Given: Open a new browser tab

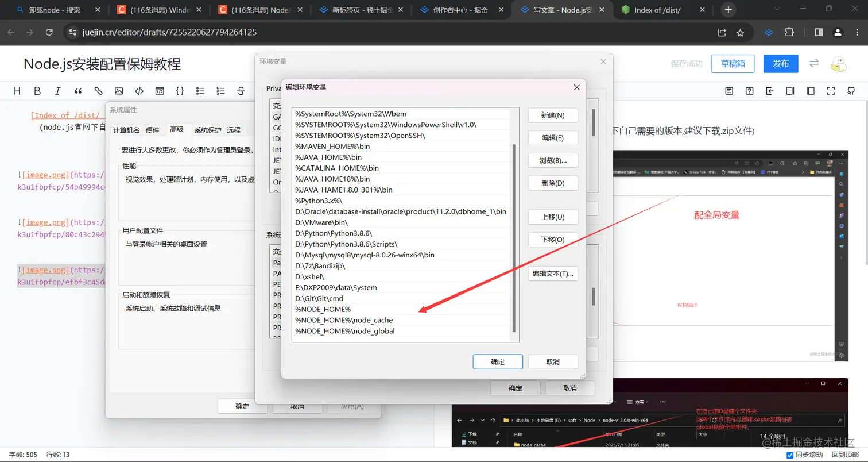Looking at the screenshot, I should pos(728,10).
